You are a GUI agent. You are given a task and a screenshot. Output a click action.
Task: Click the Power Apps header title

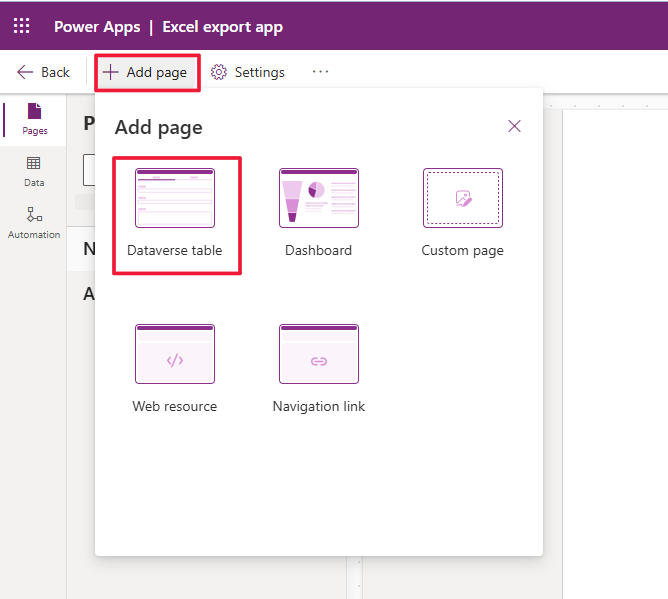[97, 27]
